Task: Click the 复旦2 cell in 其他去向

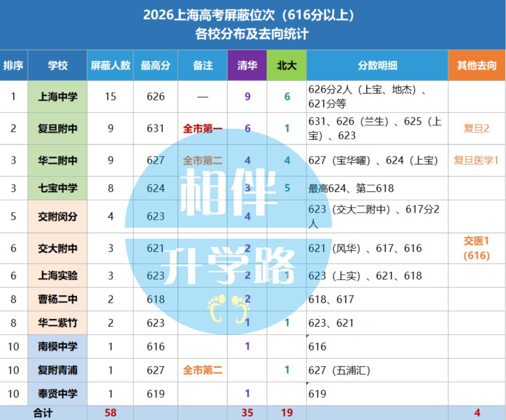Action: pyautogui.click(x=476, y=128)
